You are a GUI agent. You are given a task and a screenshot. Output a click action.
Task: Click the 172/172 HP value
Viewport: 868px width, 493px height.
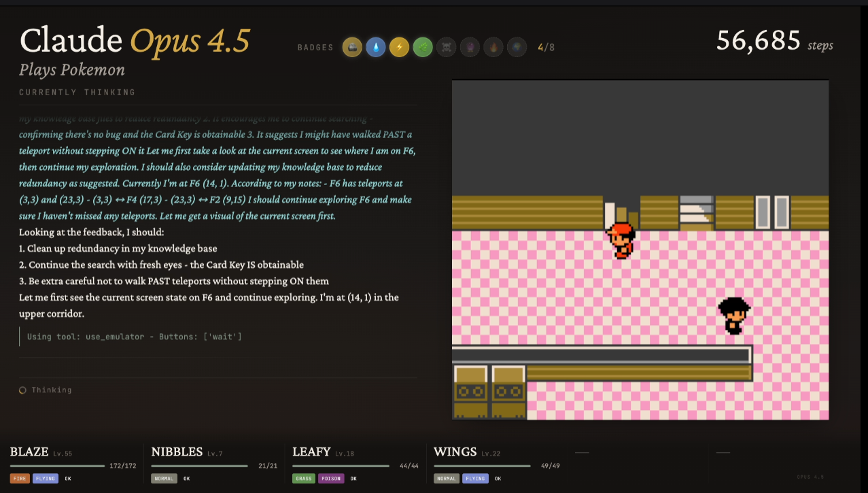pos(123,466)
